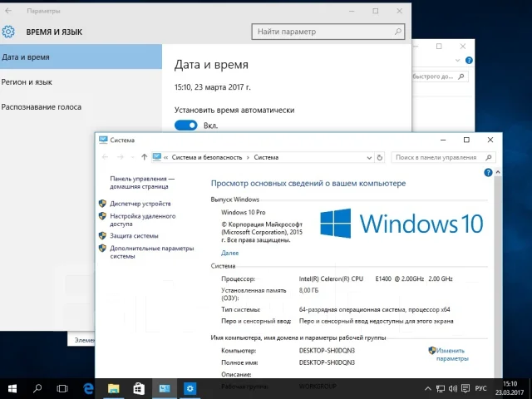Click the magnifier in control panel search box
Screen dimensions: 532x399
pyautogui.click(x=489, y=157)
